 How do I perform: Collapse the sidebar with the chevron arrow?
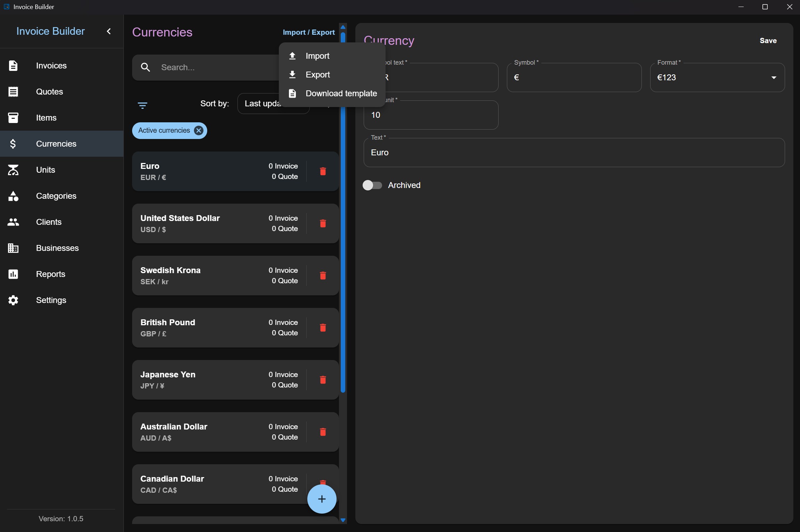(x=109, y=31)
